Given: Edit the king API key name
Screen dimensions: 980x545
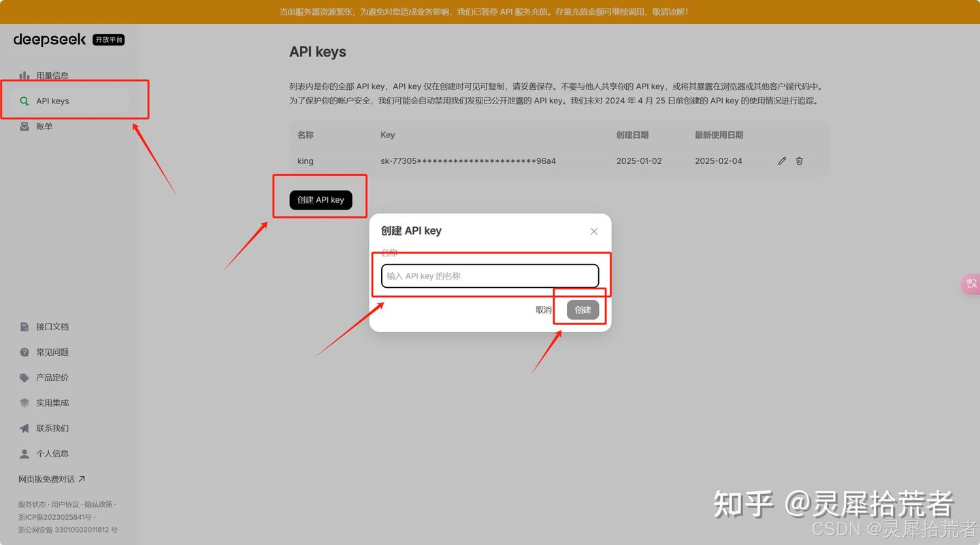Looking at the screenshot, I should click(781, 161).
